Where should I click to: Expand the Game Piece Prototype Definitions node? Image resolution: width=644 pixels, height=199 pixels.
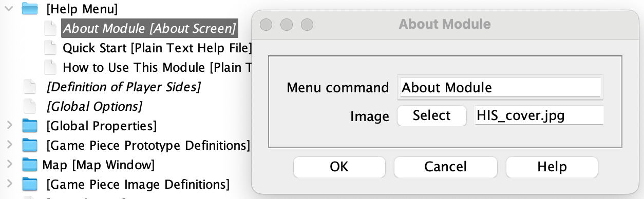tap(9, 145)
